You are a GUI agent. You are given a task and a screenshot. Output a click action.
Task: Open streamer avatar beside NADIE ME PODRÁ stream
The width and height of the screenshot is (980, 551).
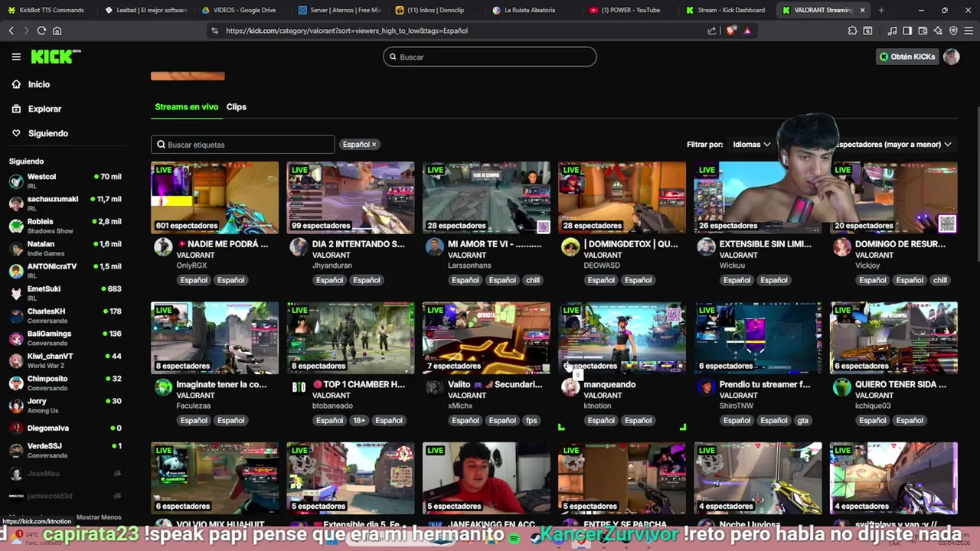pyautogui.click(x=163, y=246)
